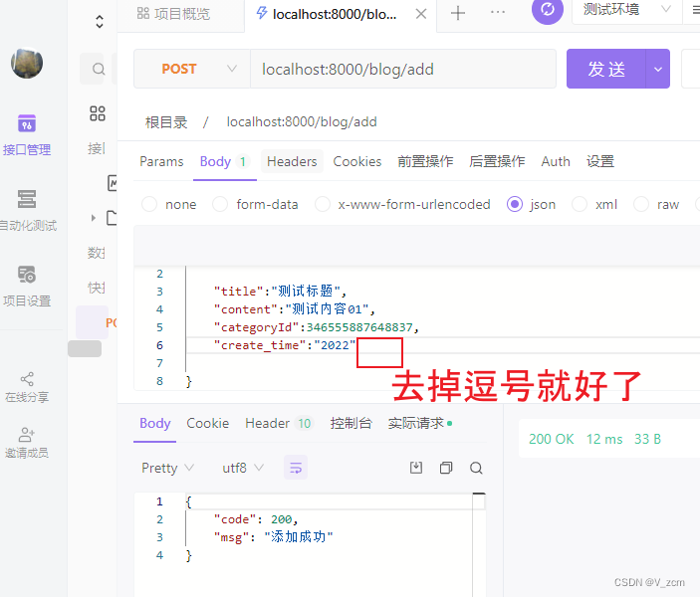Click the URL field localhost:8000/blog/add
700x597 pixels.
(x=403, y=70)
